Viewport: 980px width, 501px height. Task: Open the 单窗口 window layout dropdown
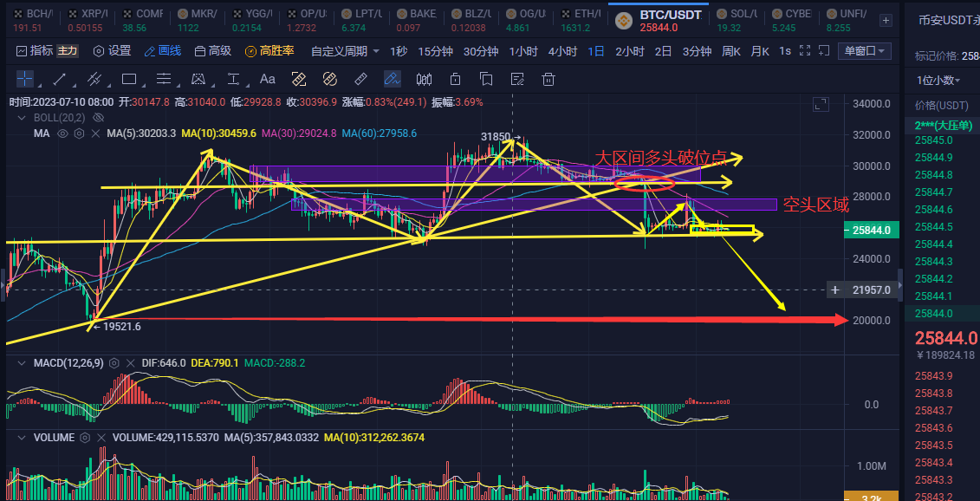[x=864, y=51]
